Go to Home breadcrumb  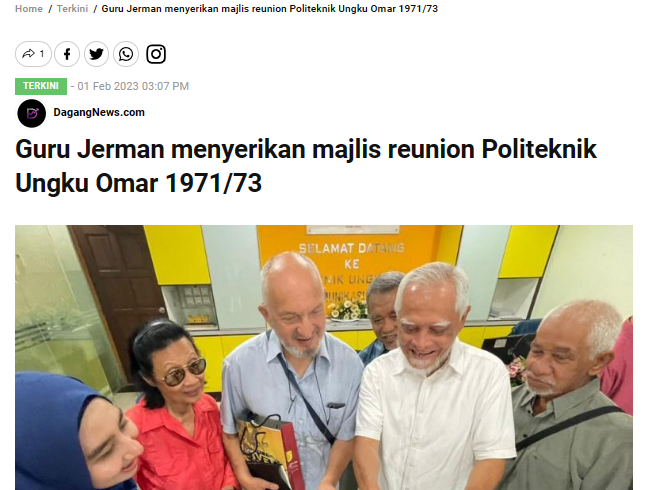click(x=29, y=9)
